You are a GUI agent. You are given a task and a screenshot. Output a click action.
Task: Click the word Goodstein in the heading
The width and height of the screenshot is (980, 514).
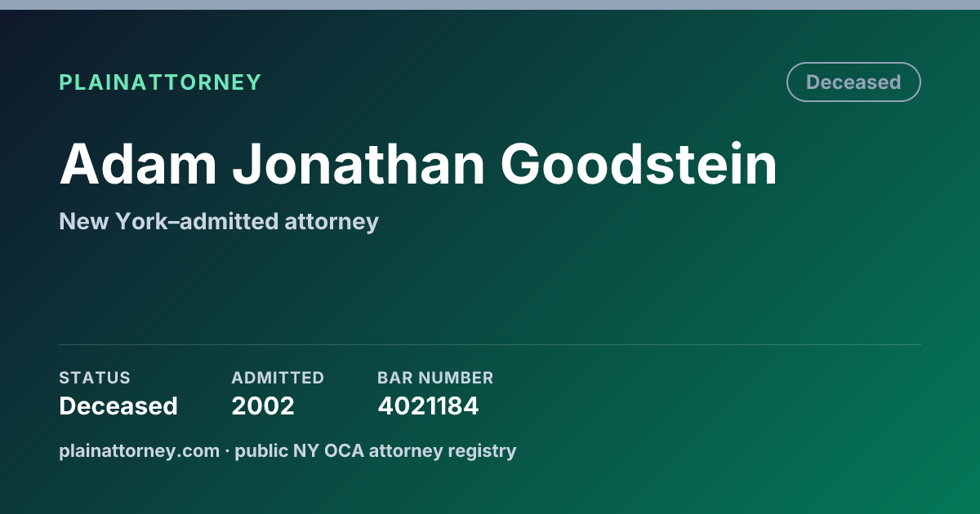[x=639, y=165]
